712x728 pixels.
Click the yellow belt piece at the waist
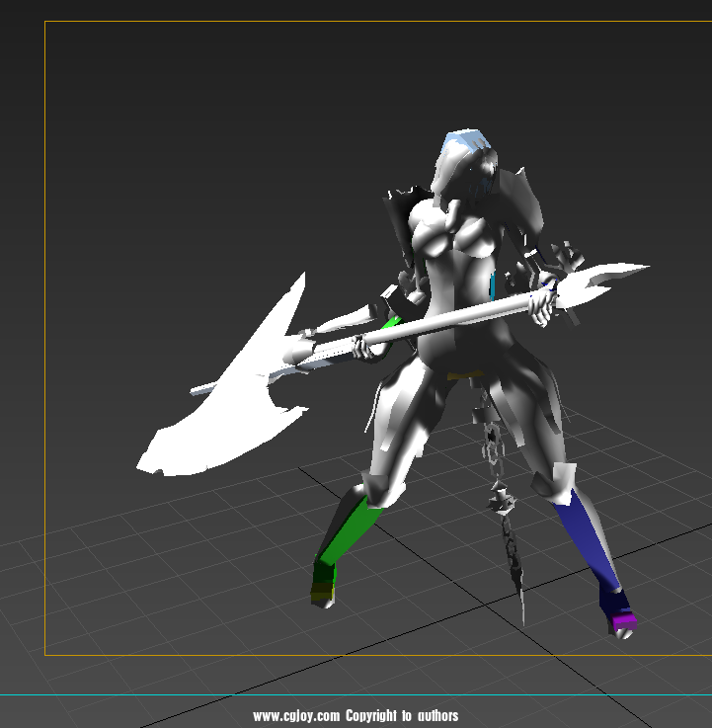pos(464,375)
